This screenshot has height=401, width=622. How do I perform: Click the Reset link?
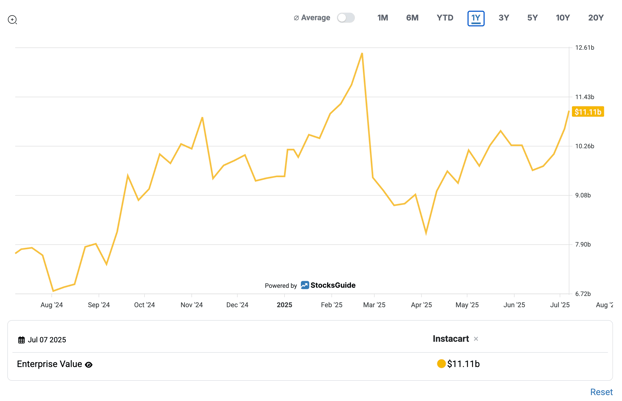(x=601, y=392)
